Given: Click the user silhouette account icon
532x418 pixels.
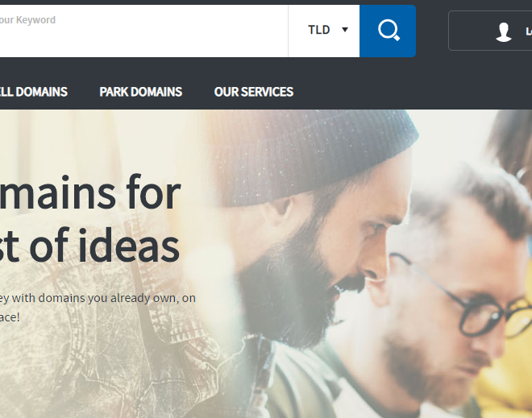Looking at the screenshot, I should 504,32.
